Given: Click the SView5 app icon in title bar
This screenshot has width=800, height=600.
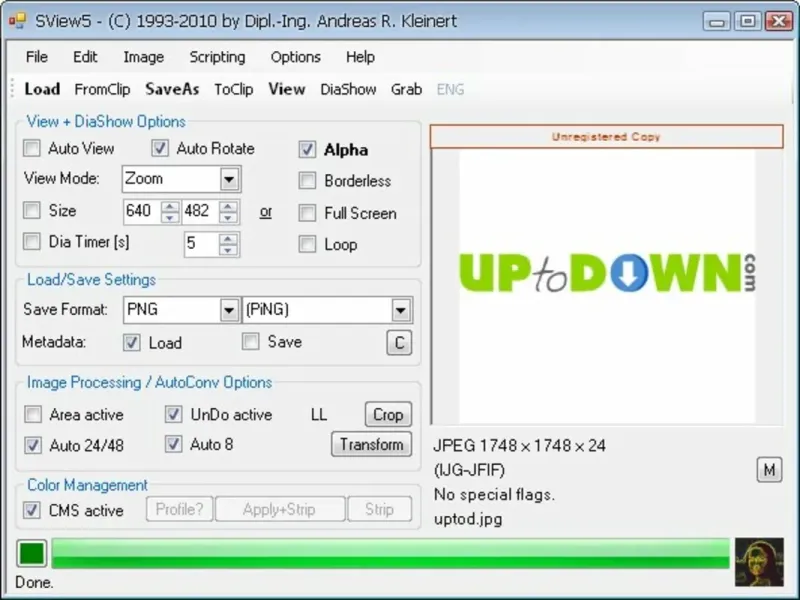Looking at the screenshot, I should (17, 21).
